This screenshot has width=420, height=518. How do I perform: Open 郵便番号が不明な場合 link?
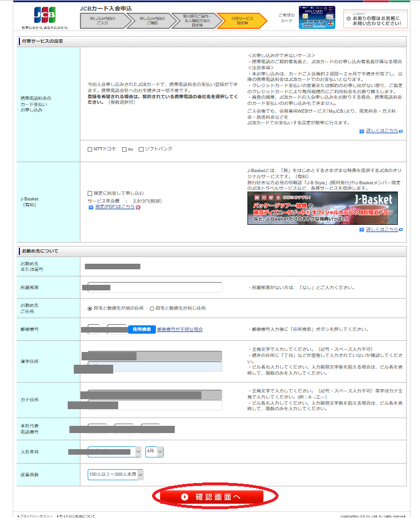coord(180,329)
